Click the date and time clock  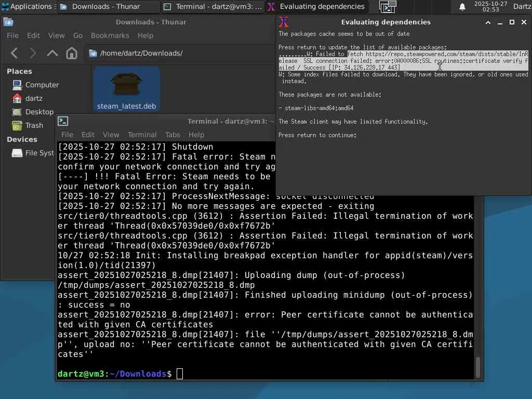click(x=490, y=6)
